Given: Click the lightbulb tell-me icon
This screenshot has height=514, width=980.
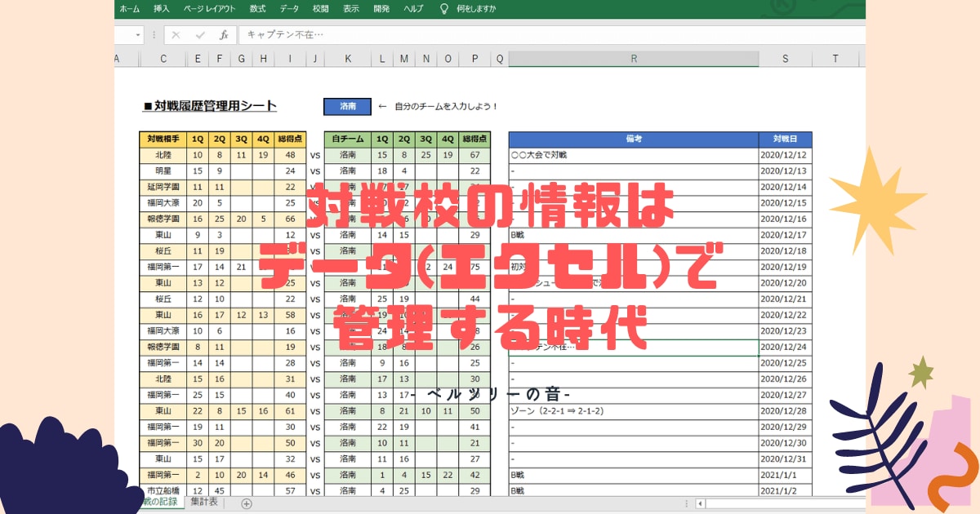Looking at the screenshot, I should click(x=444, y=9).
